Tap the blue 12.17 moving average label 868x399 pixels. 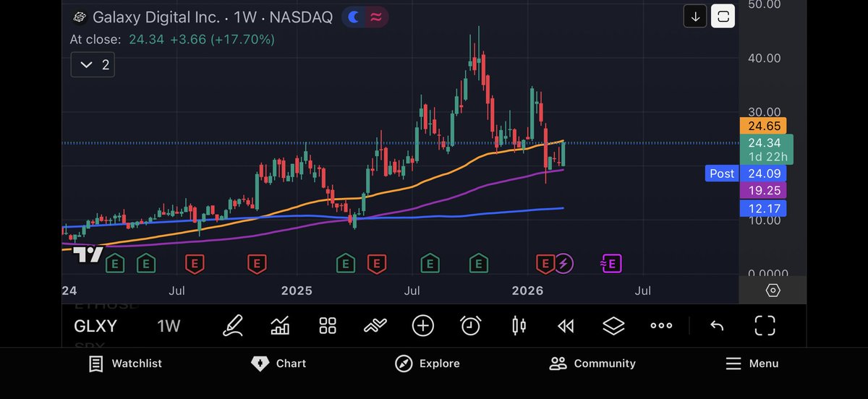pyautogui.click(x=765, y=209)
